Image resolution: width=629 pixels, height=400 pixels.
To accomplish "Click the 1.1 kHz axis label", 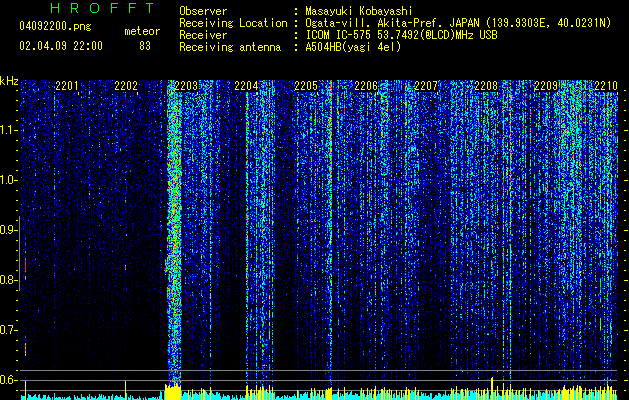I will pyautogui.click(x=9, y=130).
